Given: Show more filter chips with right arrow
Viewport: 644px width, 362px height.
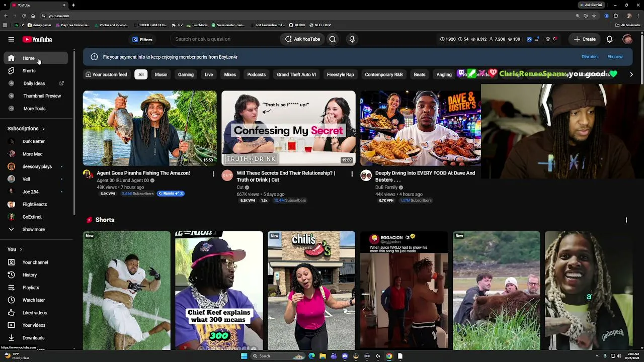Looking at the screenshot, I should (631, 74).
